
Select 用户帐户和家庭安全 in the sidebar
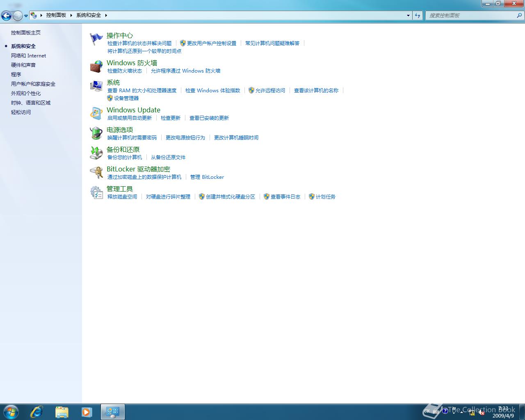[33, 84]
